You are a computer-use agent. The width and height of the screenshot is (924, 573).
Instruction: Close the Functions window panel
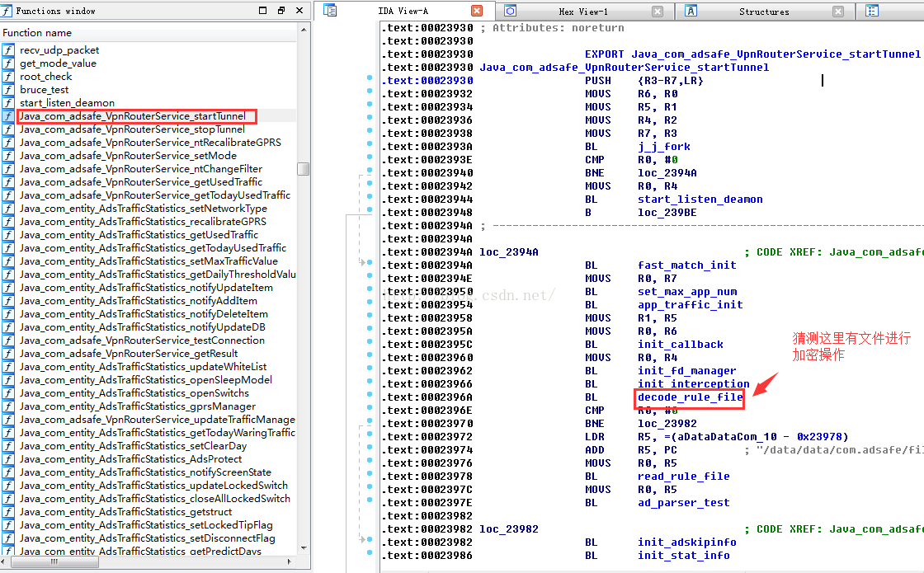click(x=299, y=11)
